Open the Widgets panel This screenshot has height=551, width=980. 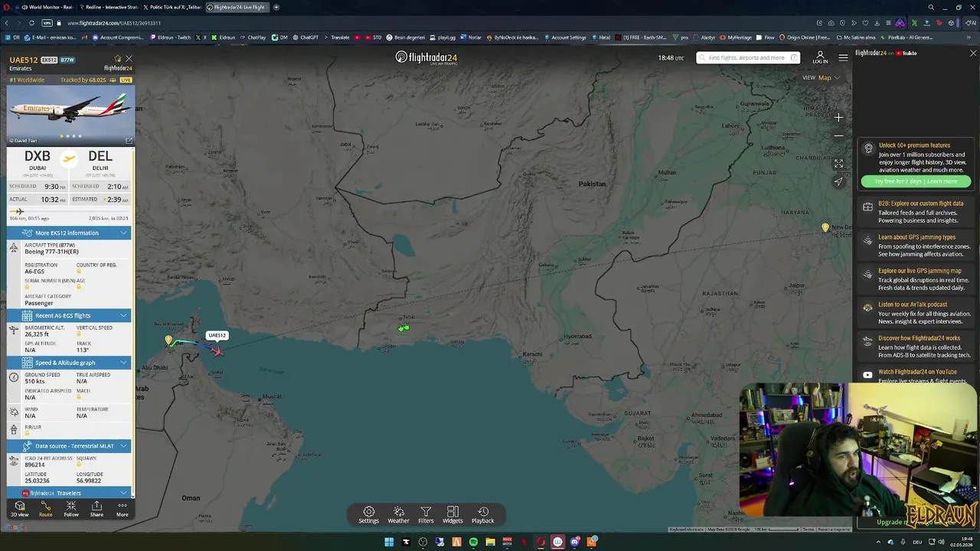(452, 515)
